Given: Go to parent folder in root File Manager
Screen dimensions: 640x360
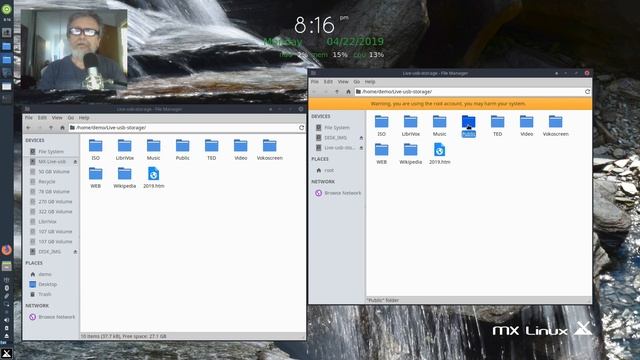Looking at the screenshot, I should pos(337,92).
